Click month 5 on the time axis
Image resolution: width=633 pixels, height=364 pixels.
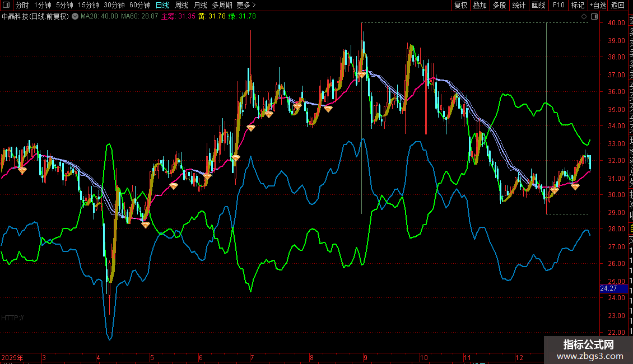point(152,358)
